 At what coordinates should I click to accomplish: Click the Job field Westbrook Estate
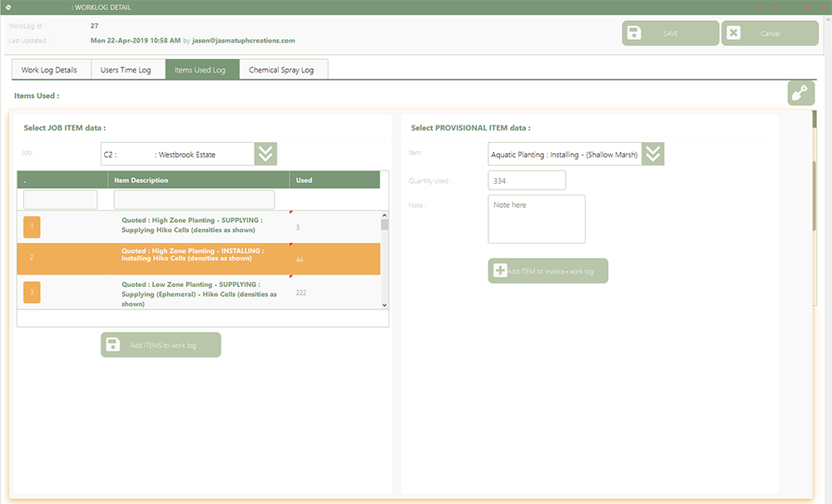[x=178, y=154]
